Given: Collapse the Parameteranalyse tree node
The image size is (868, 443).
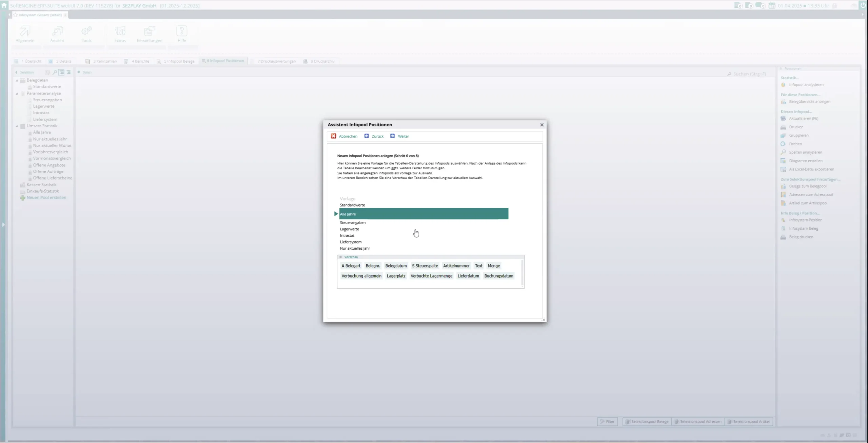Looking at the screenshot, I should point(17,93).
